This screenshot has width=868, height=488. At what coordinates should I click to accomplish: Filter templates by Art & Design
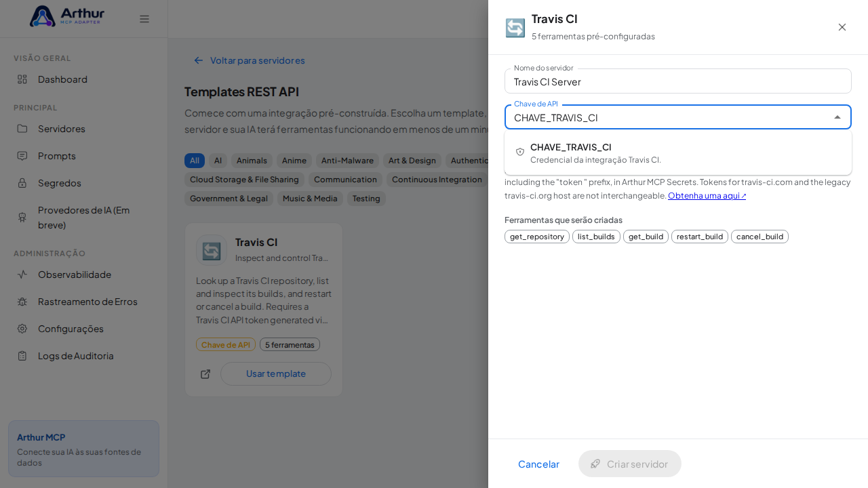[x=412, y=161]
